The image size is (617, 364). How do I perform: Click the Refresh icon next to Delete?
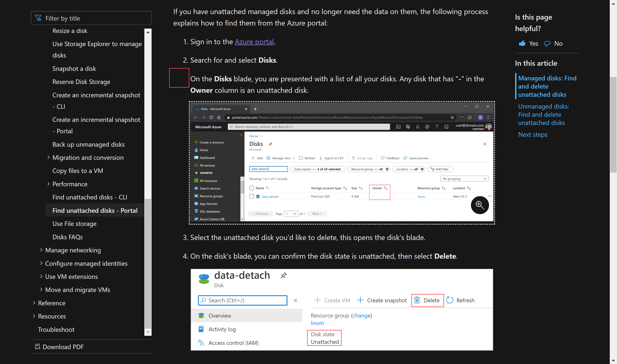pos(450,300)
